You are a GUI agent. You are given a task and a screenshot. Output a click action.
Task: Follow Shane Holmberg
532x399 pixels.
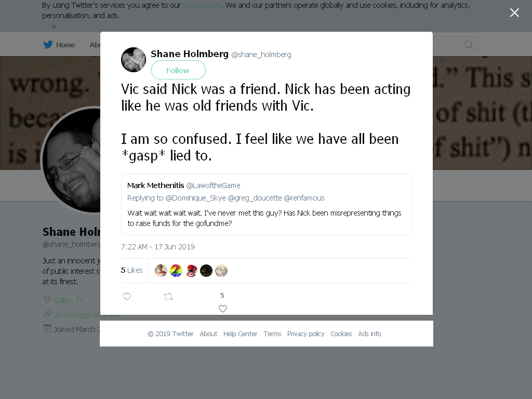[178, 70]
